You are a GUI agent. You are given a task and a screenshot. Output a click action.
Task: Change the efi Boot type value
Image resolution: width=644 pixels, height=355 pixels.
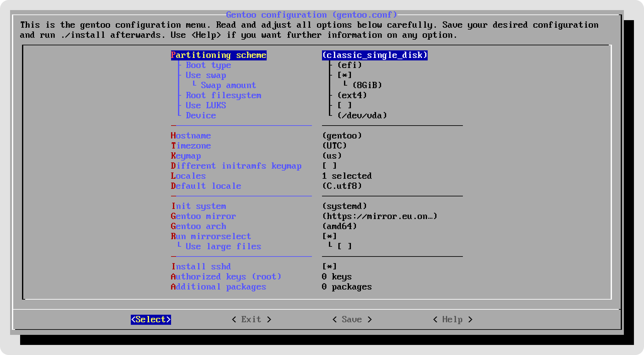349,65
